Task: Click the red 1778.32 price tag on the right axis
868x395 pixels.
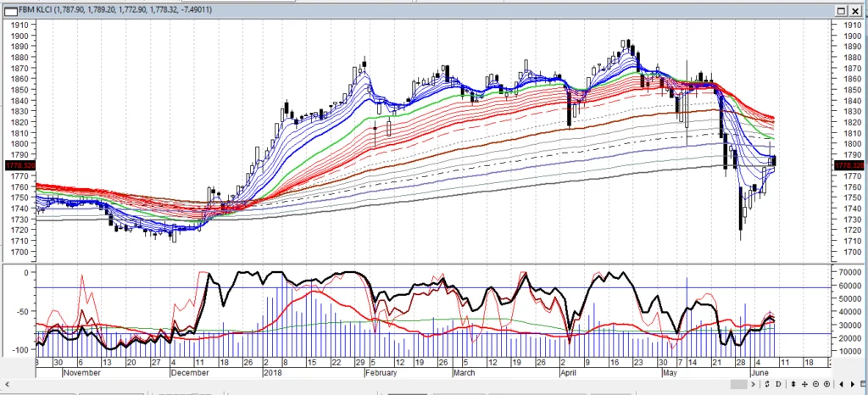Action: pos(849,165)
